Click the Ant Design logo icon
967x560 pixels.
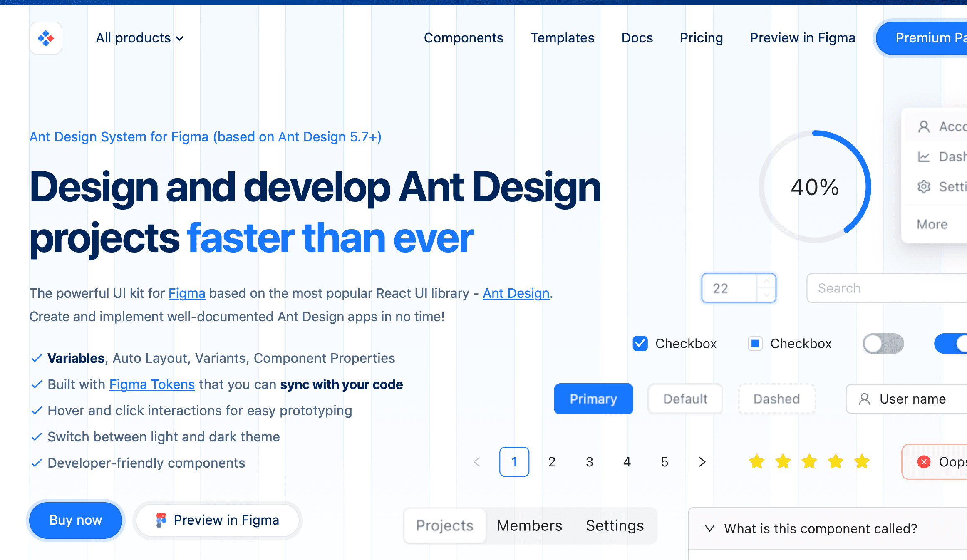pos(46,38)
